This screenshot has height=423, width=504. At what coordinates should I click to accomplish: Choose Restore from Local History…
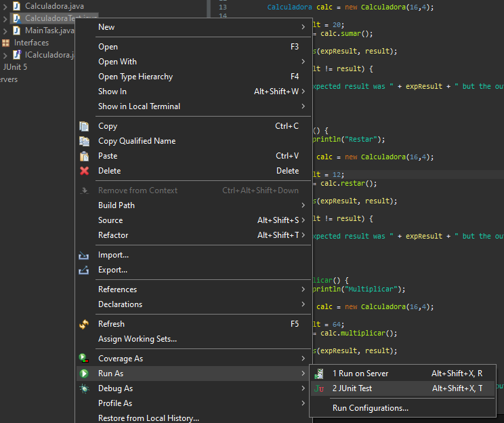[x=194, y=418]
